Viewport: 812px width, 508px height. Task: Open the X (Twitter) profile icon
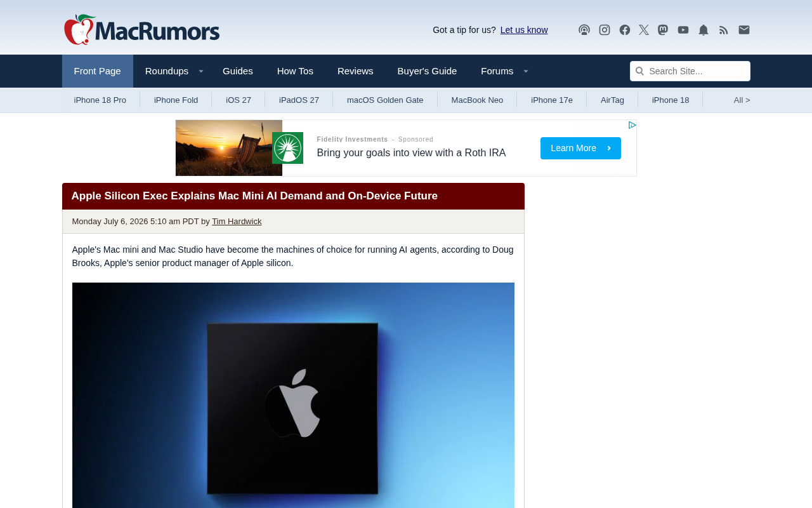coord(644,30)
